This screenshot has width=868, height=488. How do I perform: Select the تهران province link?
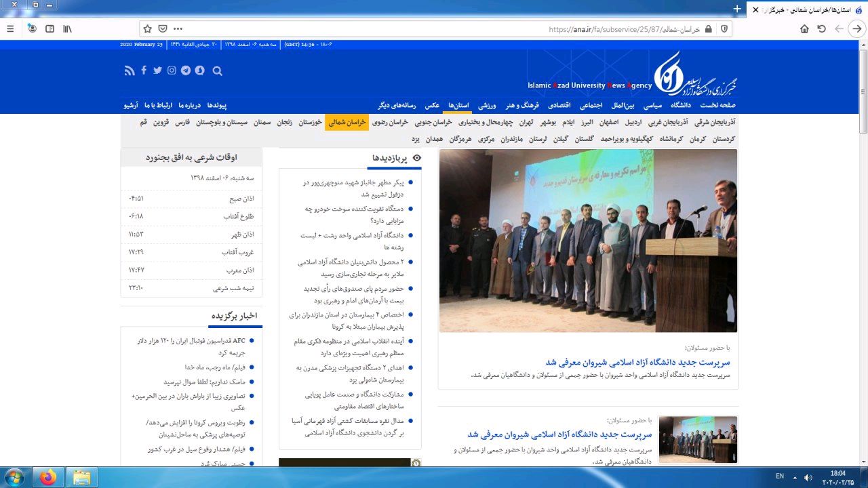coord(526,122)
